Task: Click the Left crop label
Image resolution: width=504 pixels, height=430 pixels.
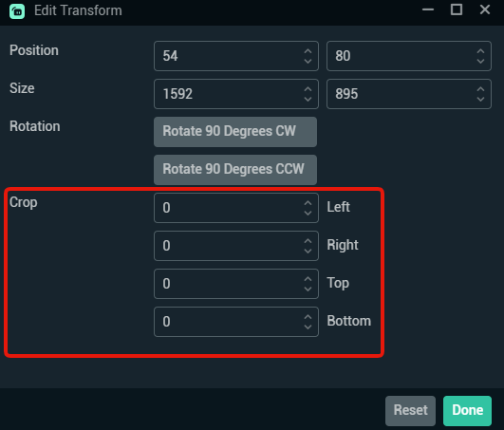Action: point(339,207)
